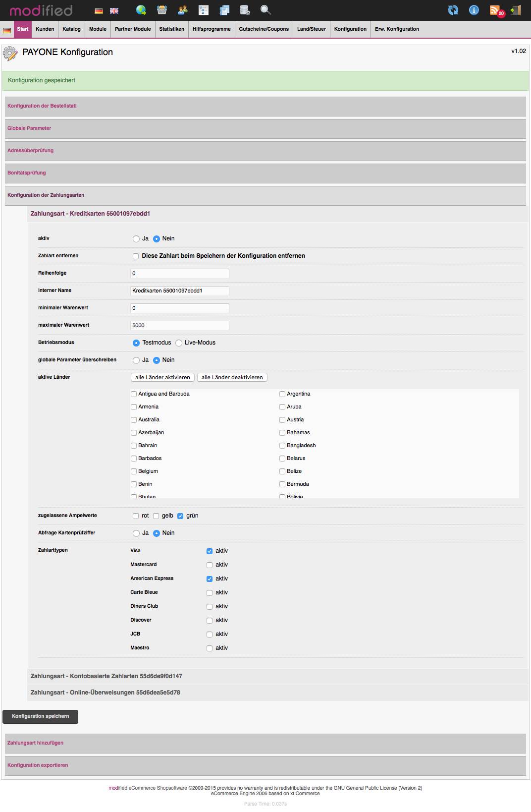Click the blue refresh arrows icon
The height and width of the screenshot is (812, 531).
click(x=453, y=10)
